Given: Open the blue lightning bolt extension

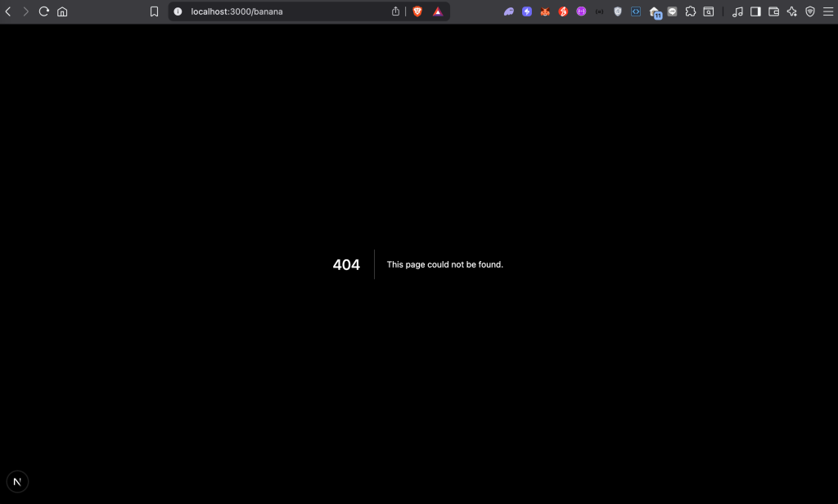Looking at the screenshot, I should (527, 11).
